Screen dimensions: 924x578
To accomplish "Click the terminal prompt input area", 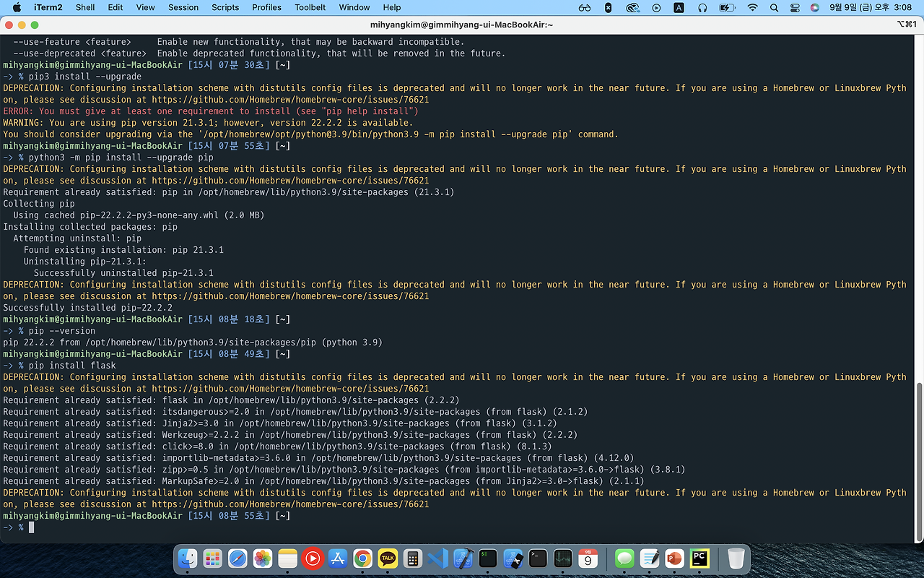I will click(x=30, y=527).
